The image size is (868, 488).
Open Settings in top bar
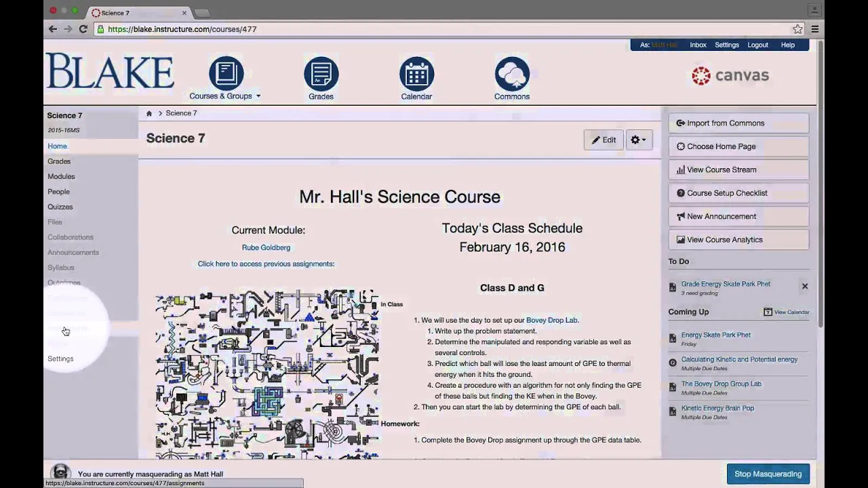tap(726, 45)
